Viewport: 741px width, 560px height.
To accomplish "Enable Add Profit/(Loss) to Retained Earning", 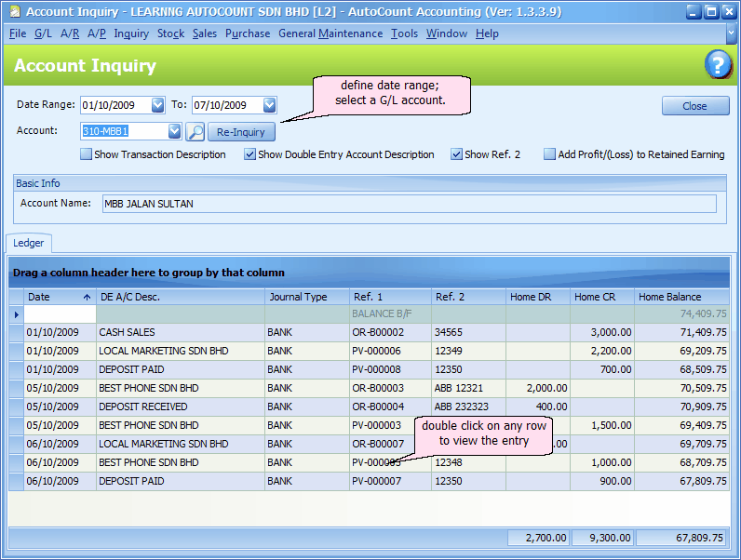I will click(549, 154).
